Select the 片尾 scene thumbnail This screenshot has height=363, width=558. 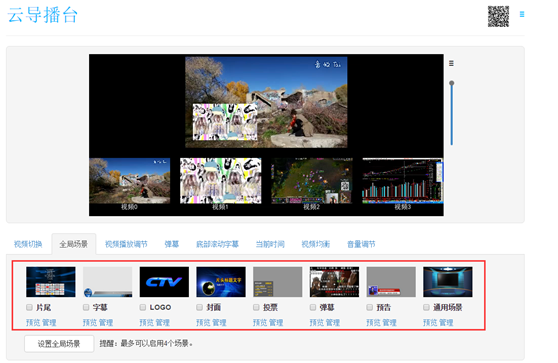click(51, 282)
